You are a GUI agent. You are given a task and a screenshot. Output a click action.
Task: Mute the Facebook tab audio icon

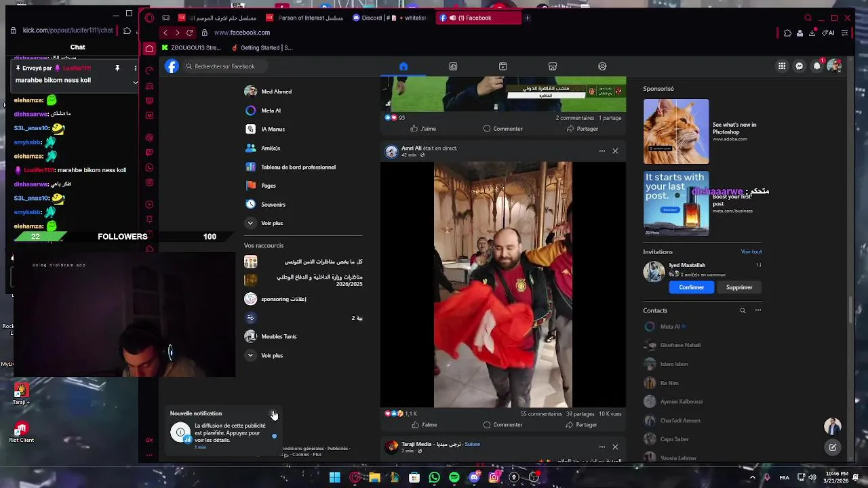[x=453, y=18]
